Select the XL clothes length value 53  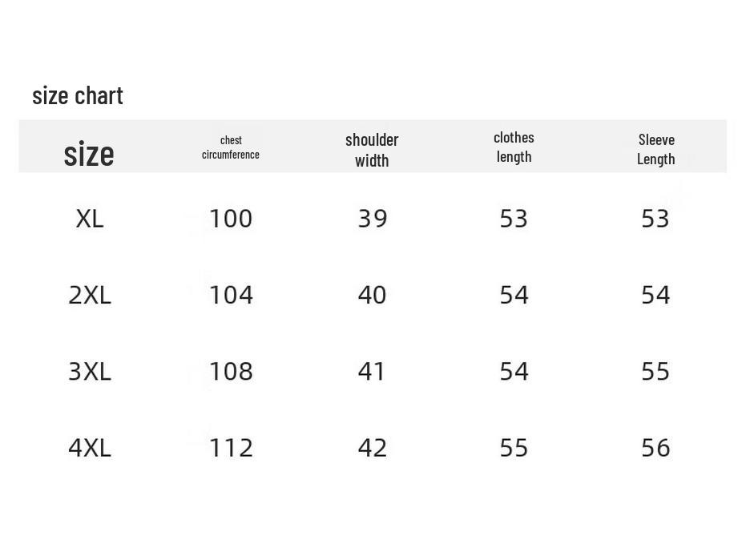click(x=514, y=219)
